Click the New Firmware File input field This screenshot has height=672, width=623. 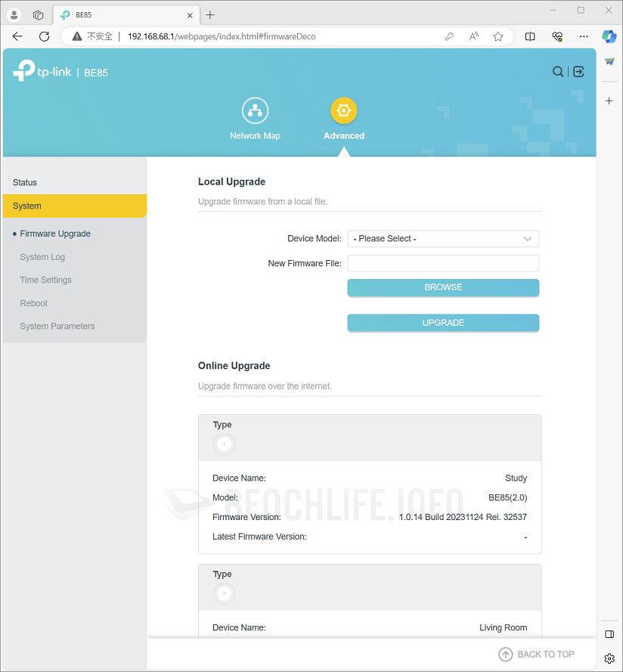(x=443, y=263)
